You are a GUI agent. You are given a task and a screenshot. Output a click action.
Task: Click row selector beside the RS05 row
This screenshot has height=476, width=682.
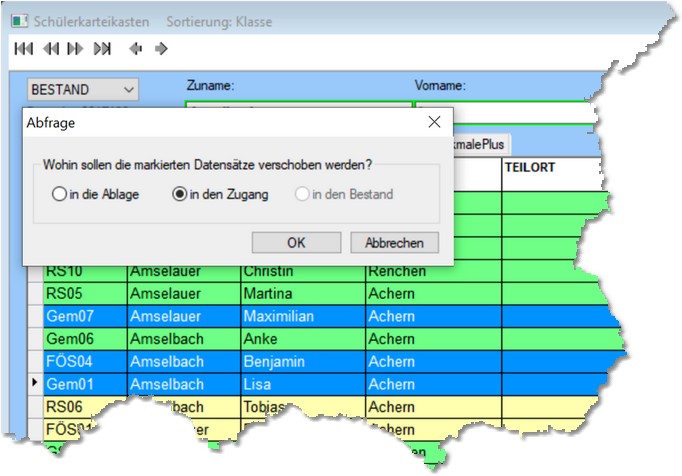click(x=36, y=294)
